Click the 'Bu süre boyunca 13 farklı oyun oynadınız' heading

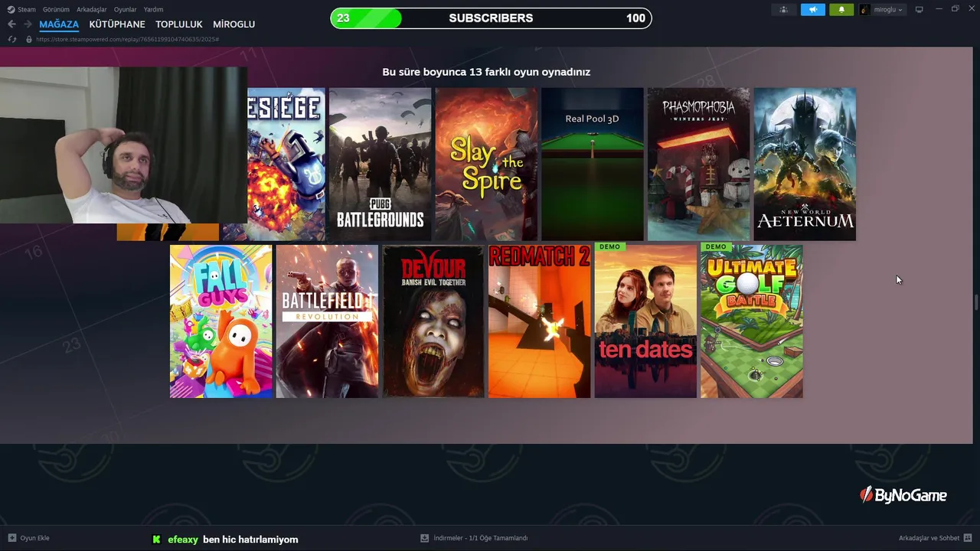click(x=486, y=72)
